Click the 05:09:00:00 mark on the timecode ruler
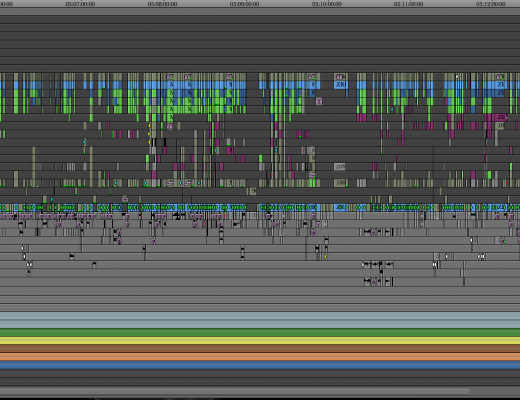The width and height of the screenshot is (520, 400). click(244, 4)
